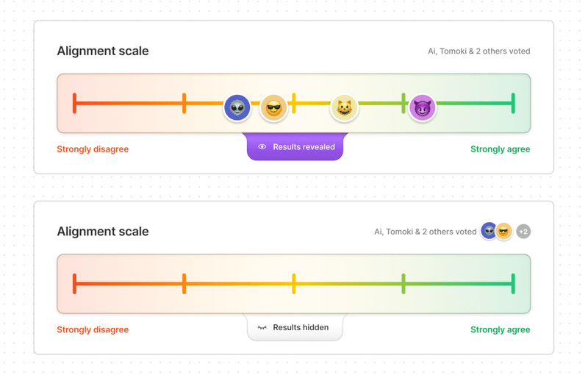588x375 pixels.
Task: Toggle the Results hidden button
Action: point(295,328)
